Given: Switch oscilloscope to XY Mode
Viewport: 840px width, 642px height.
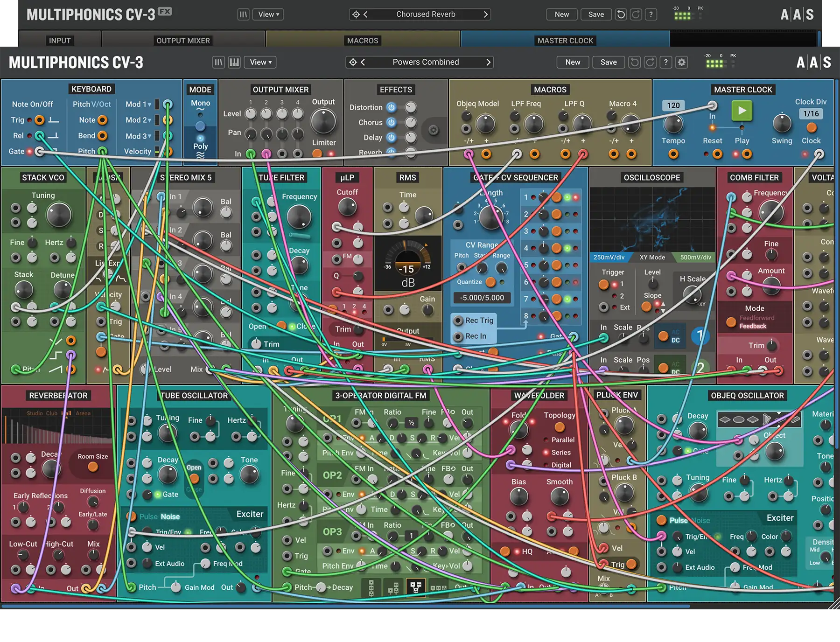Looking at the screenshot, I should tap(652, 257).
